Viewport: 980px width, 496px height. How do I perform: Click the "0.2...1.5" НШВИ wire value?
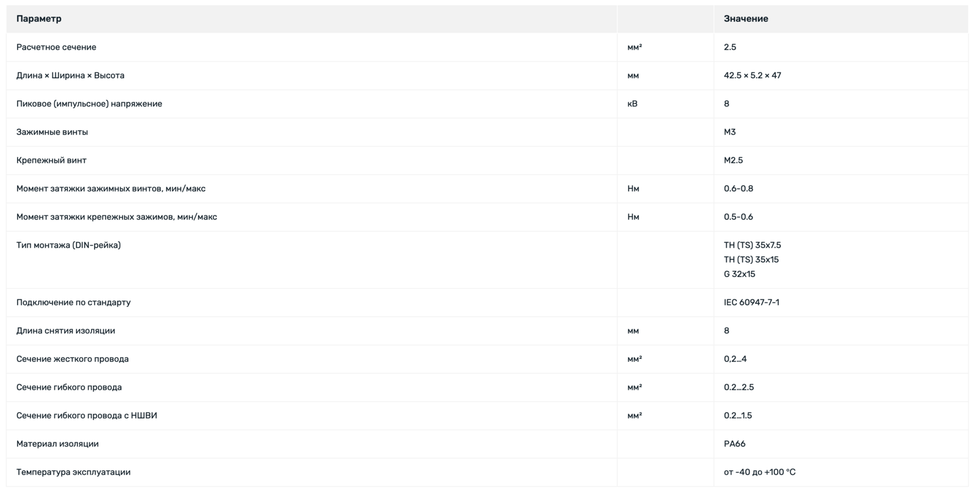coord(737,415)
